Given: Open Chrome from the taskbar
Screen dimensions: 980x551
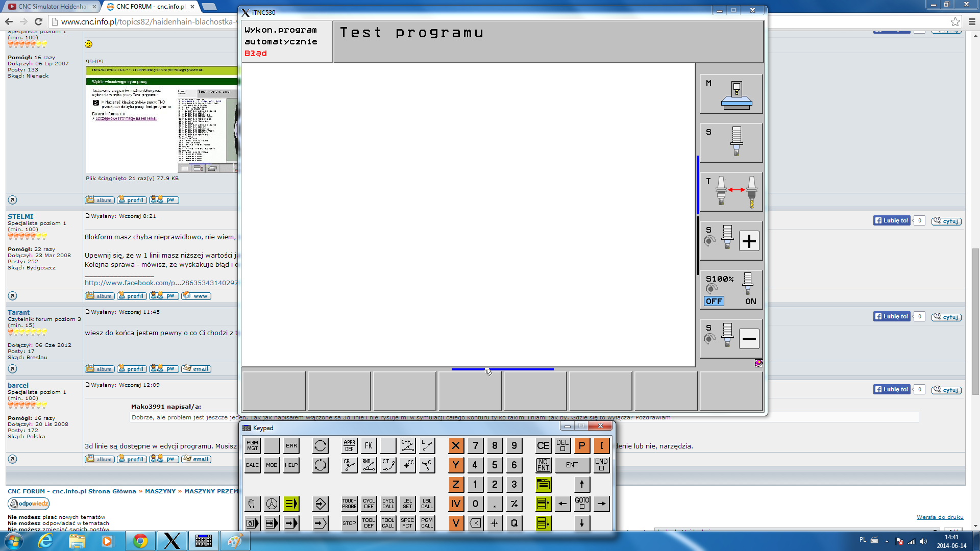Looking at the screenshot, I should (140, 541).
